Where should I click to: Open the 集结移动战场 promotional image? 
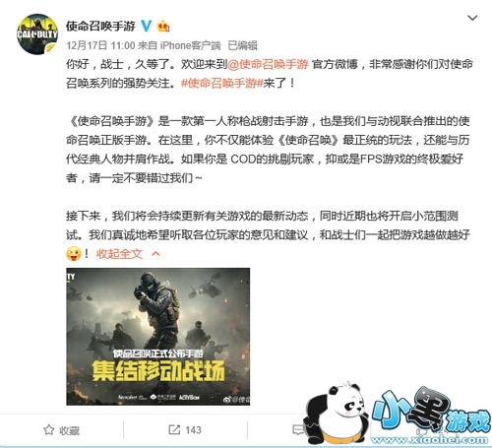click(x=158, y=337)
